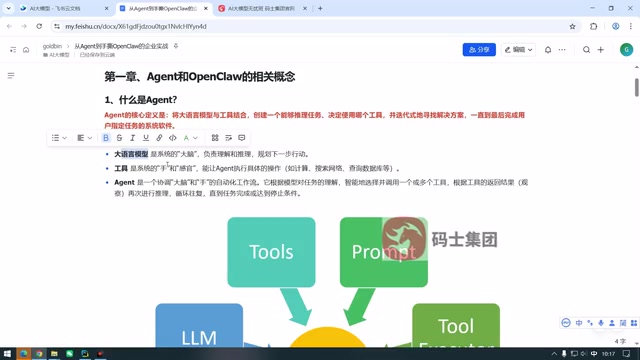The height and width of the screenshot is (360, 640).
Task: Click the list type icon
Action: pyautogui.click(x=56, y=138)
